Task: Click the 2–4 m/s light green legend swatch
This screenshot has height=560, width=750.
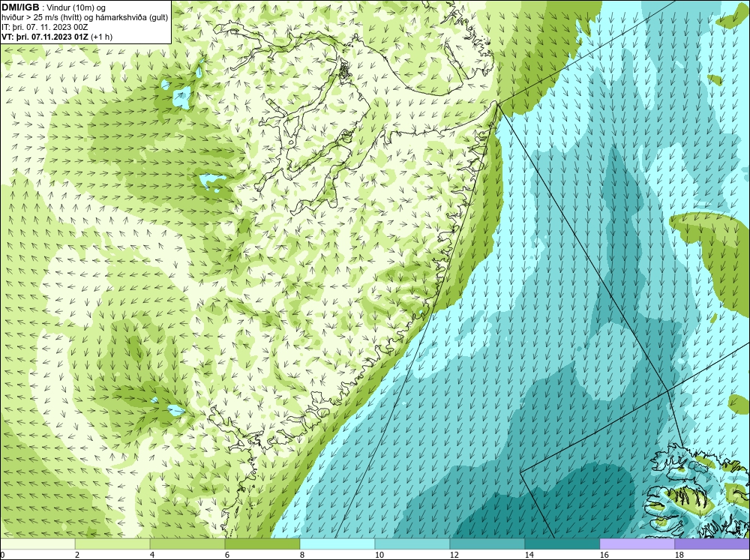Action: [112, 544]
